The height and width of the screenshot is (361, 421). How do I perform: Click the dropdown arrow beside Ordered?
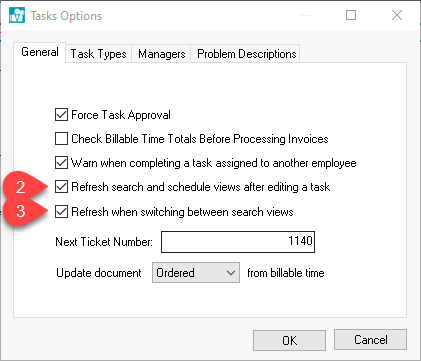tap(231, 273)
